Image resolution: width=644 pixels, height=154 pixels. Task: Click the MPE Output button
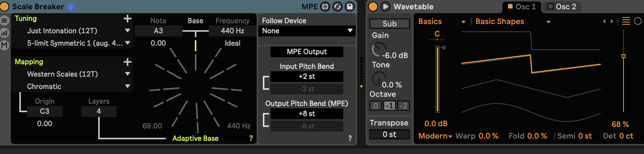[x=307, y=52]
